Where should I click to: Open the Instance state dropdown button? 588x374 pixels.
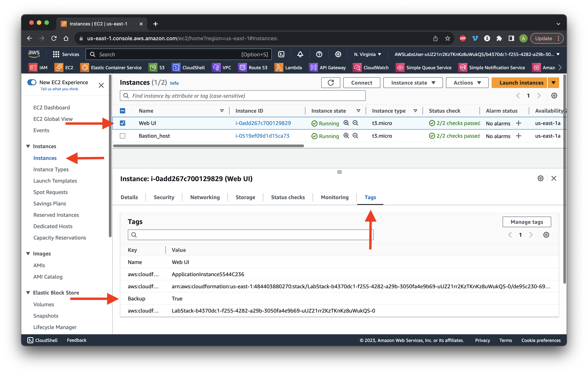(x=413, y=83)
